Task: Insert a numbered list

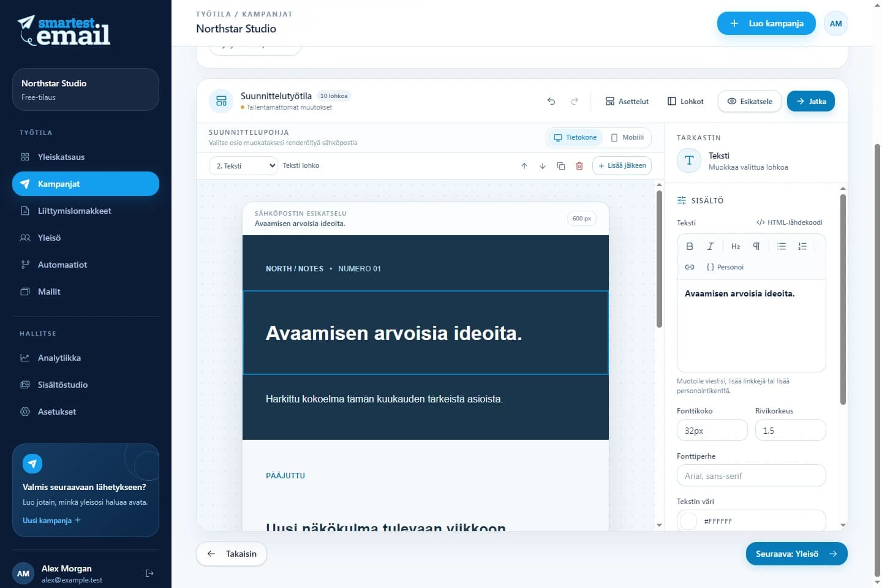Action: tap(802, 246)
